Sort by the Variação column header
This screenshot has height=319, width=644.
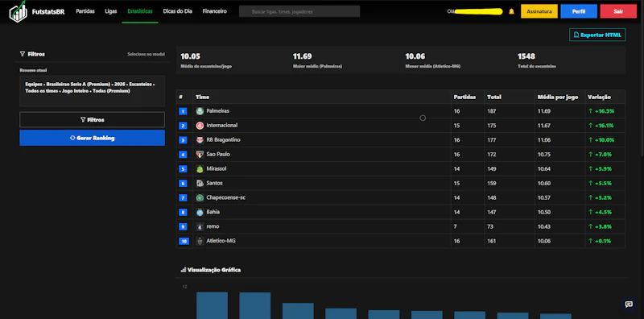(599, 97)
